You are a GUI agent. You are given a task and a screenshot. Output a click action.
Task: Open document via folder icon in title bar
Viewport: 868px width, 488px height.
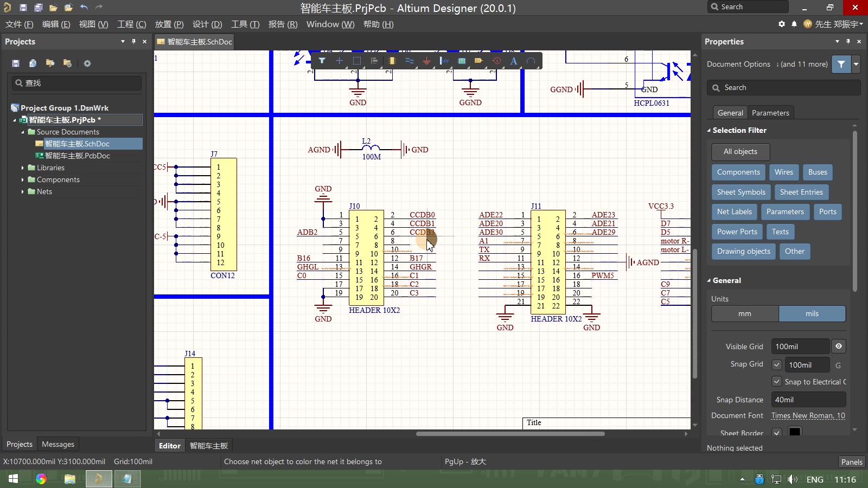pos(53,8)
